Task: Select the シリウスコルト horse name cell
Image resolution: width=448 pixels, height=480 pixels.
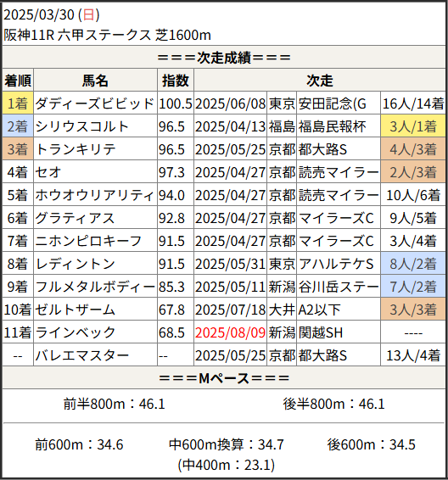Action: [x=95, y=126]
